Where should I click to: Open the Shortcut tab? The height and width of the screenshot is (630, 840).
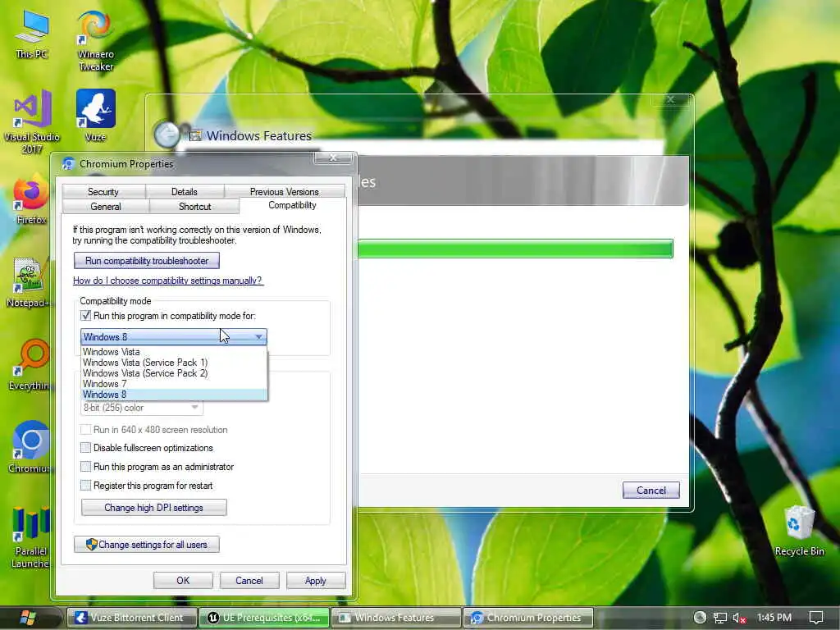click(x=194, y=206)
